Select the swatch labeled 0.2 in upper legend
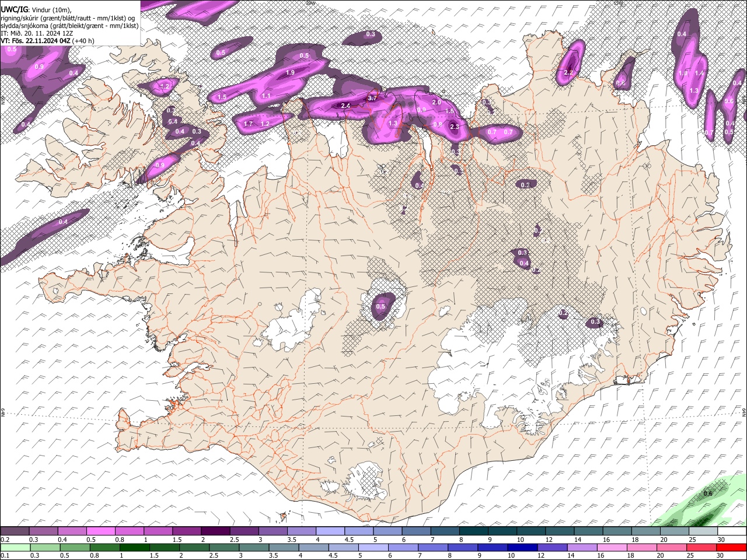This screenshot has height=560, width=747. [15, 531]
